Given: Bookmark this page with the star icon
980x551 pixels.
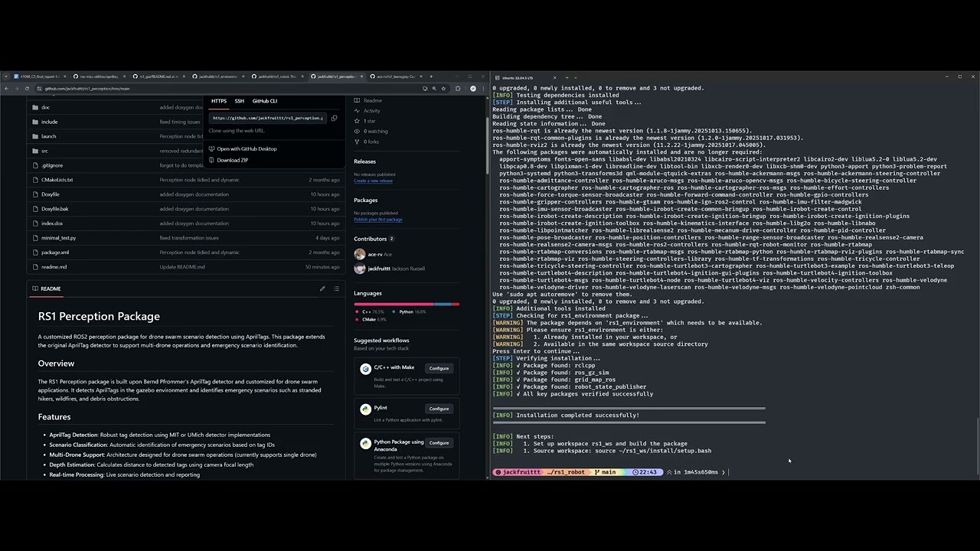Looking at the screenshot, I should coord(443,89).
